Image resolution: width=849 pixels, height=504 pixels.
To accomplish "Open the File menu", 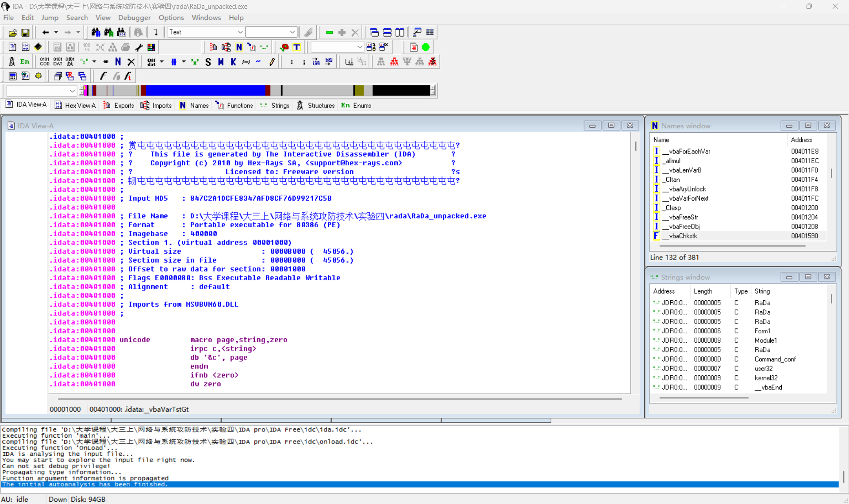I will pos(8,18).
